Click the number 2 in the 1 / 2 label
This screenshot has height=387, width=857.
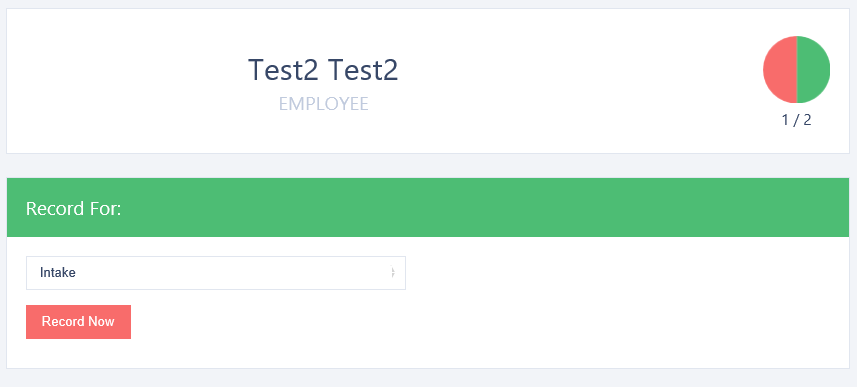point(807,120)
